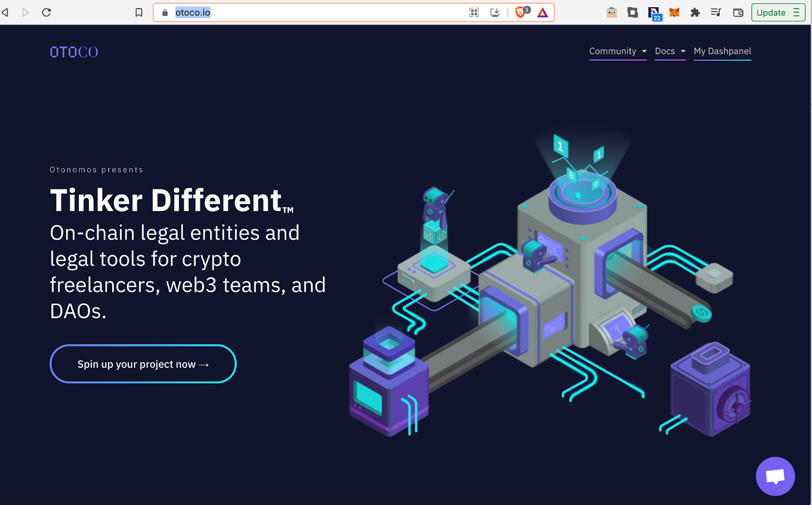
Task: Open the Extensions puzzle piece menu
Action: [695, 13]
